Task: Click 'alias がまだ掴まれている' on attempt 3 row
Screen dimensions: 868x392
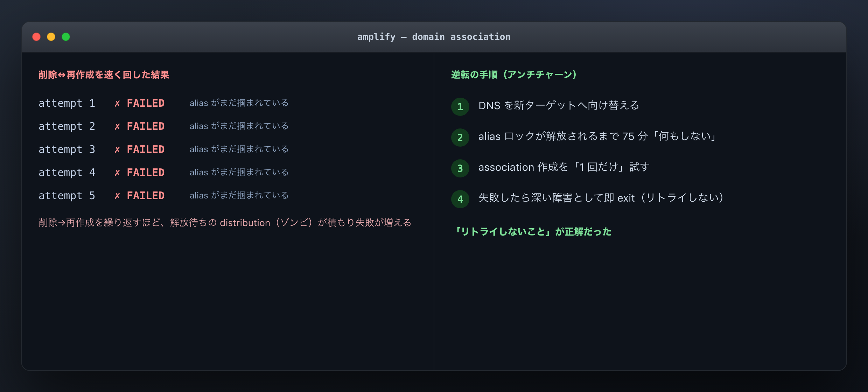Action: (239, 149)
